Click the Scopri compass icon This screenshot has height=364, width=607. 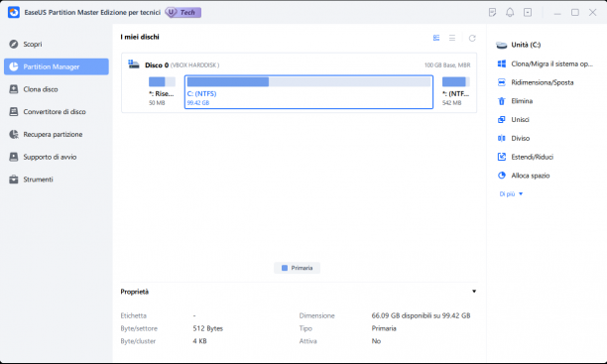(14, 45)
